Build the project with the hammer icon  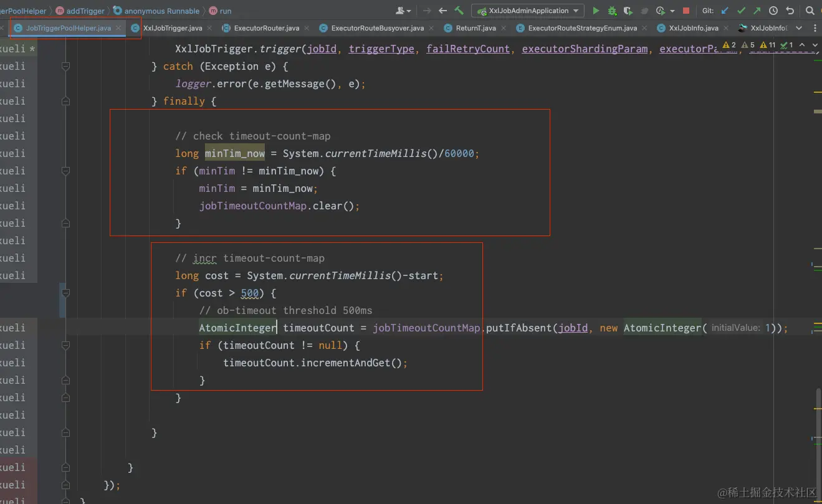coord(459,11)
